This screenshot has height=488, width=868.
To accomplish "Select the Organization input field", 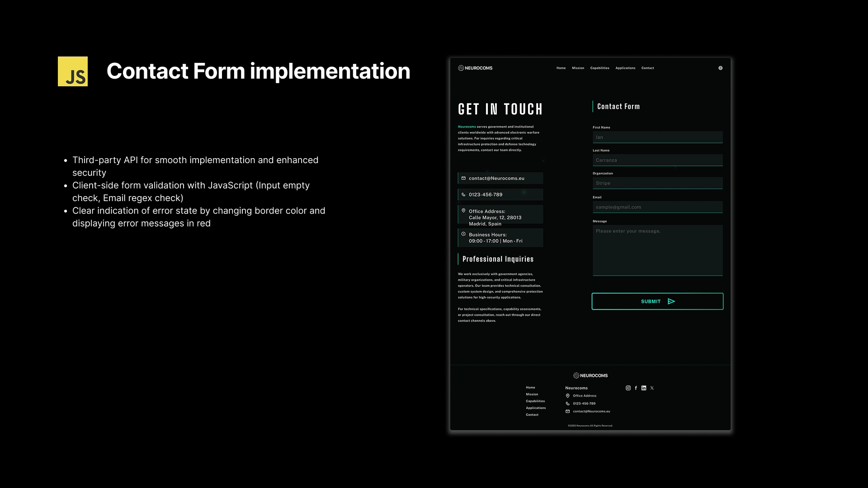I will 657,183.
